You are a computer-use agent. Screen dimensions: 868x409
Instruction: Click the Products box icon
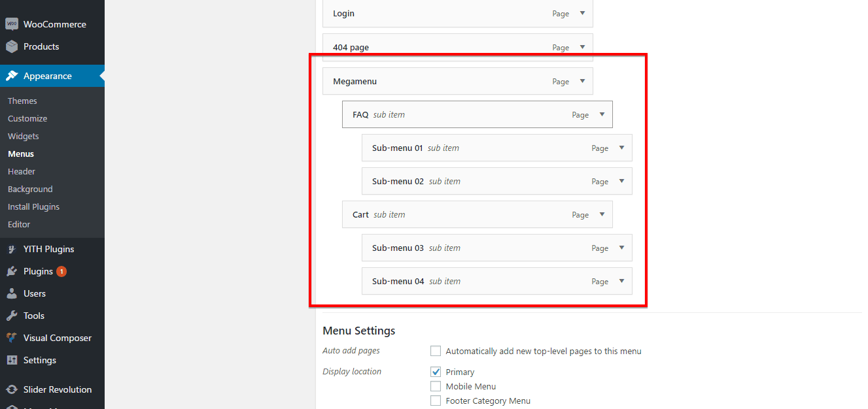[12, 47]
